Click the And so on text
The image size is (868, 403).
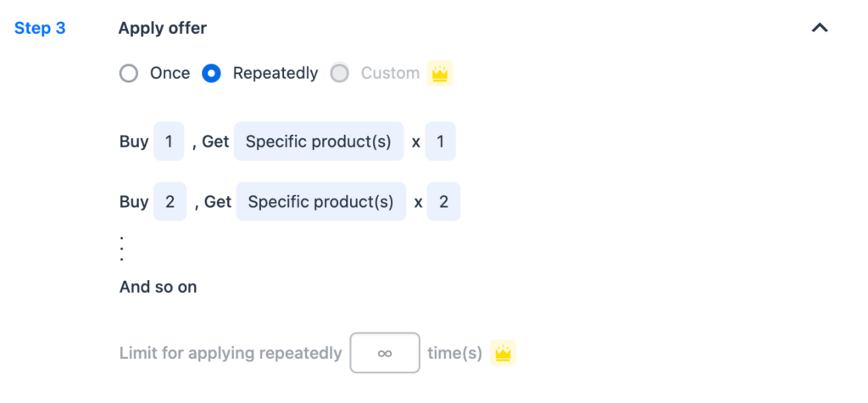click(x=159, y=287)
